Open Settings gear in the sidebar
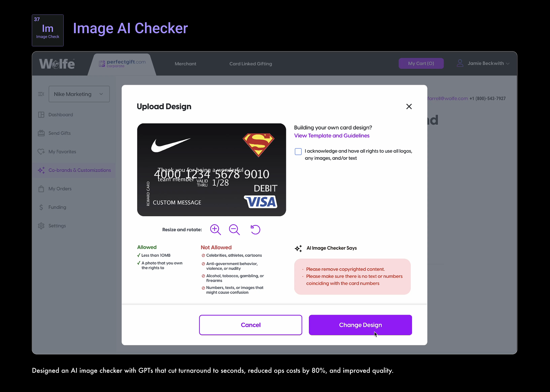Viewport: 550px width, 392px height. pyautogui.click(x=41, y=226)
